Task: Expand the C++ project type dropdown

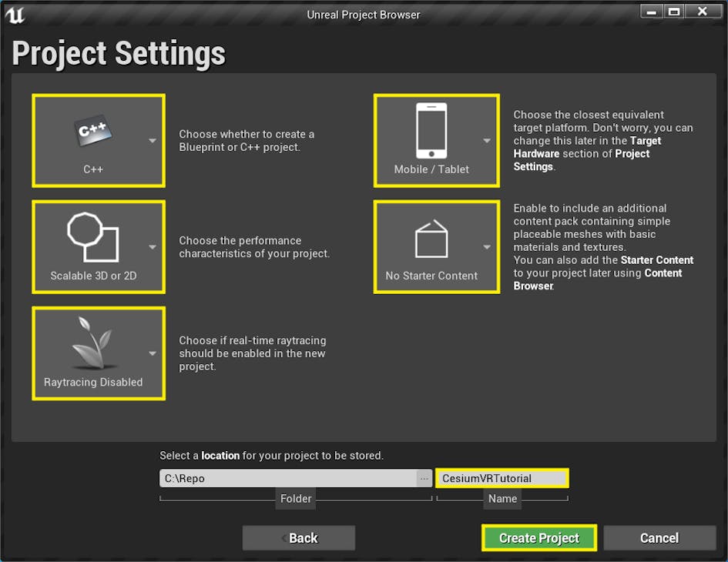Action: coord(152,141)
